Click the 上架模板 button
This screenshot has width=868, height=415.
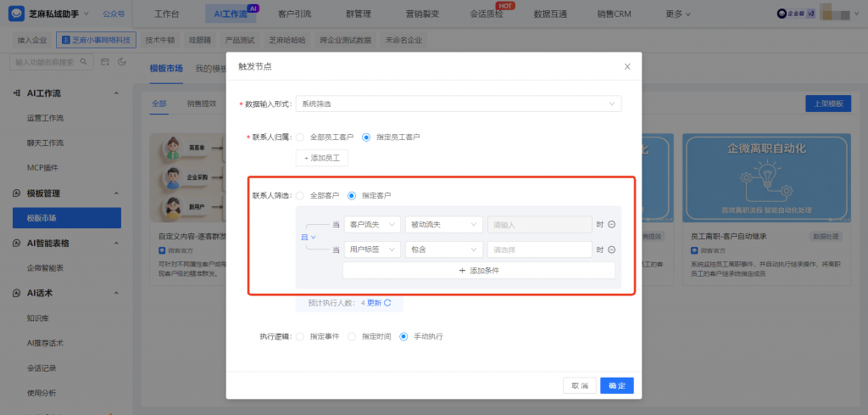[828, 104]
